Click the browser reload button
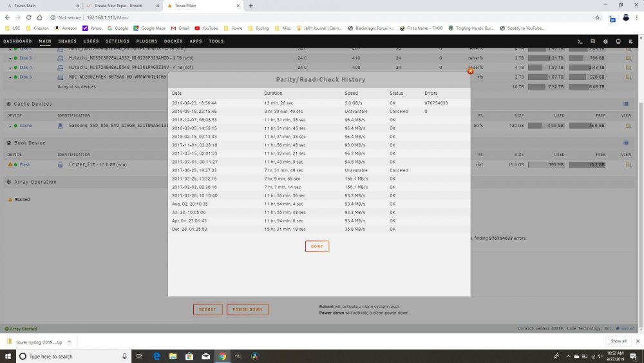The width and height of the screenshot is (644, 363). (x=29, y=17)
